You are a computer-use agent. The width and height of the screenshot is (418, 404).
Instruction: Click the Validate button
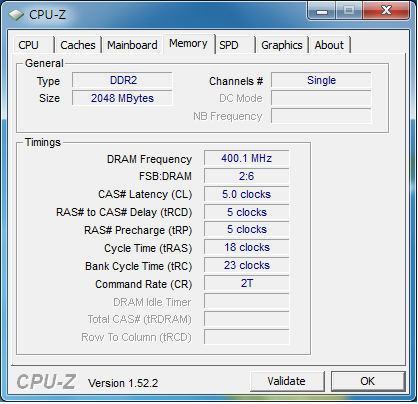[287, 381]
